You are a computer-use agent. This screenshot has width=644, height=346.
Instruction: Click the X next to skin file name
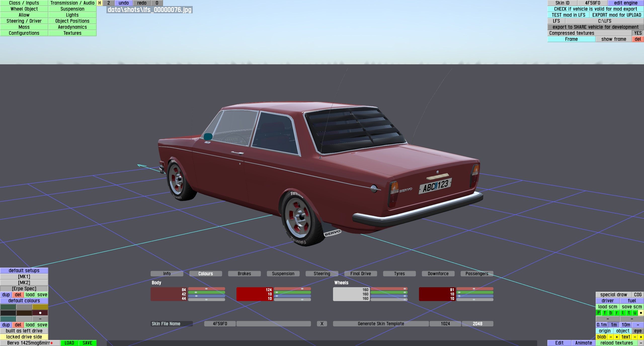click(322, 324)
